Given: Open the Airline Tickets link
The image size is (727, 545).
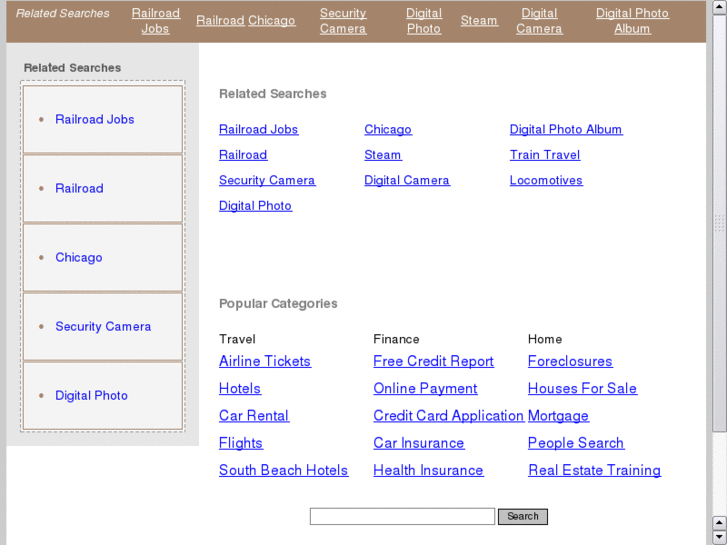Looking at the screenshot, I should [265, 361].
